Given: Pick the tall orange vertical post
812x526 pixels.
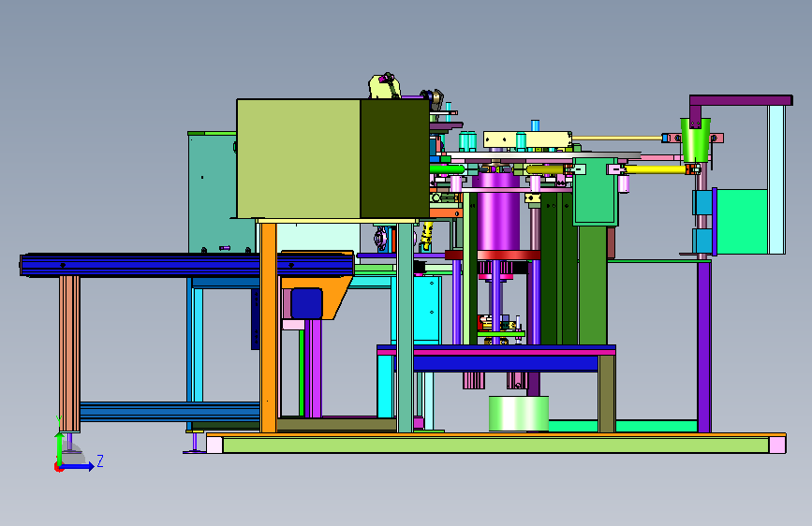Looking at the screenshot, I should pyautogui.click(x=268, y=328).
